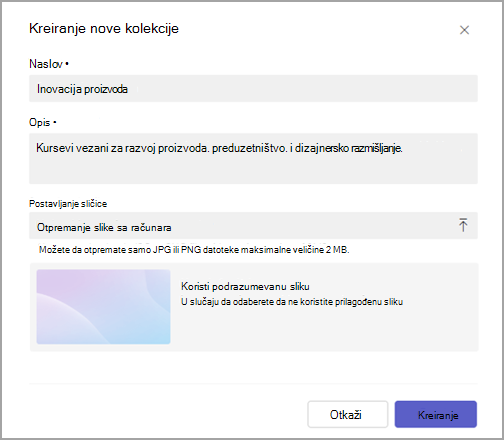Click the upload arrow icon

tap(463, 225)
